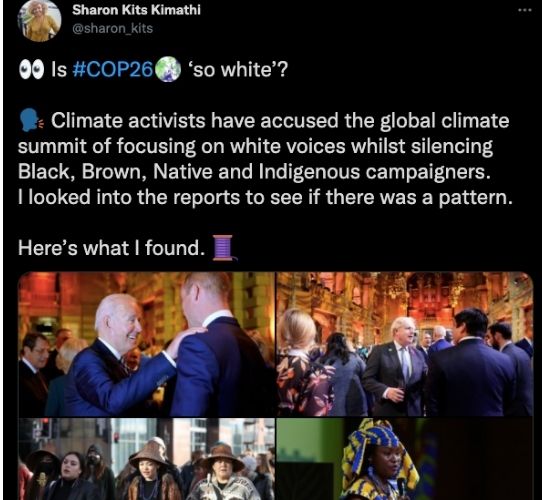The height and width of the screenshot is (500, 542).
Task: Click the purple thread spool emoji
Action: (223, 247)
